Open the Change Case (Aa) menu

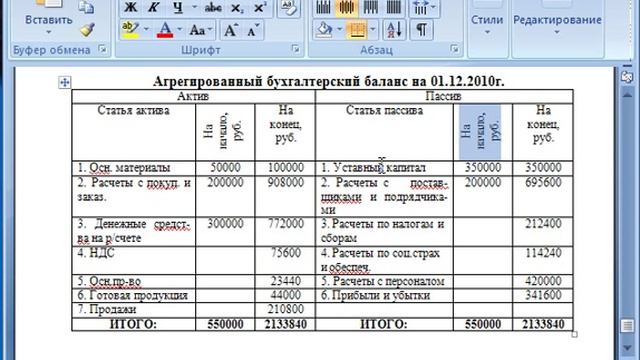[197, 30]
